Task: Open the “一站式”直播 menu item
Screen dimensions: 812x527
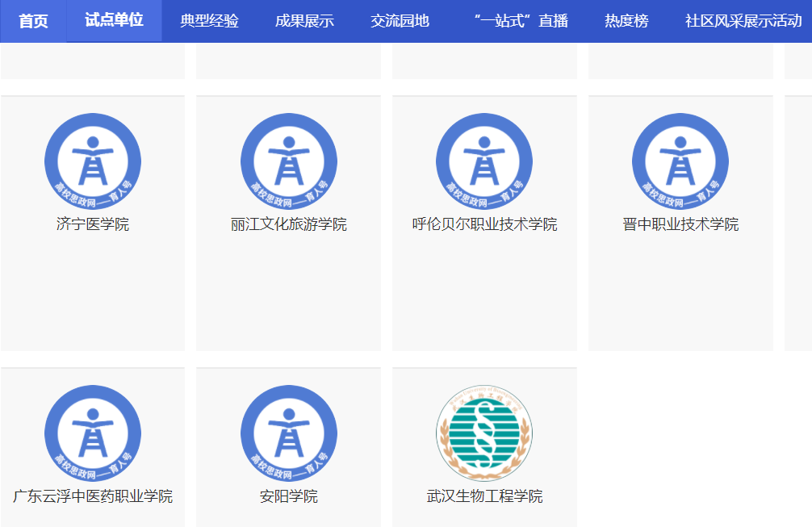Action: click(521, 21)
